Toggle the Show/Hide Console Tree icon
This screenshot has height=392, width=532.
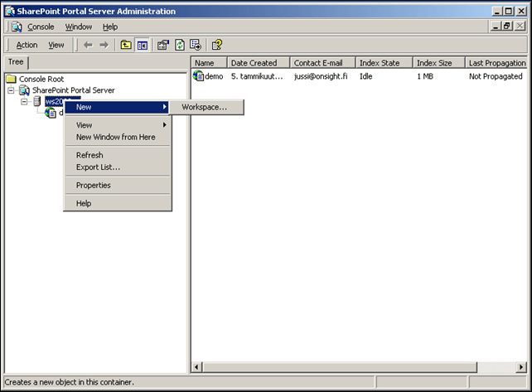143,45
